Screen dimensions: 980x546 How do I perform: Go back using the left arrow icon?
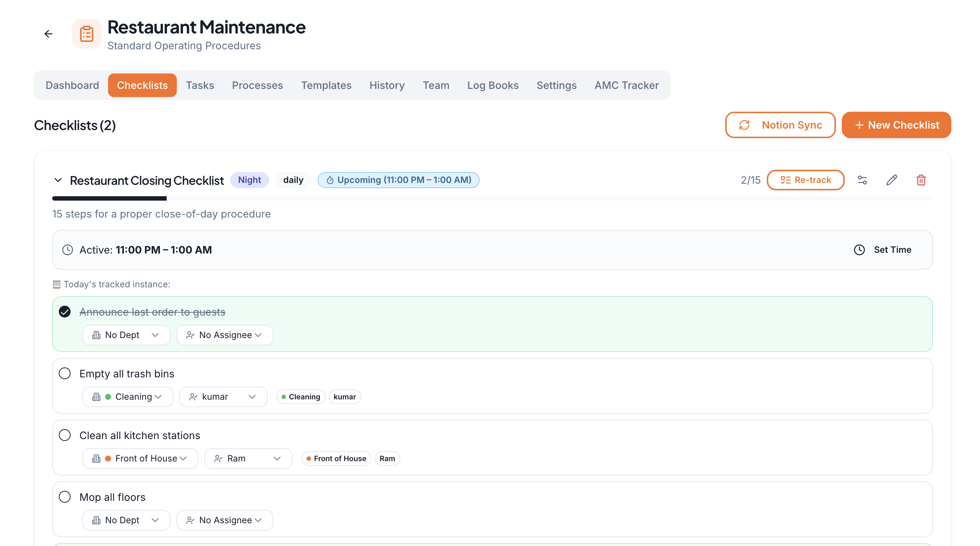48,34
